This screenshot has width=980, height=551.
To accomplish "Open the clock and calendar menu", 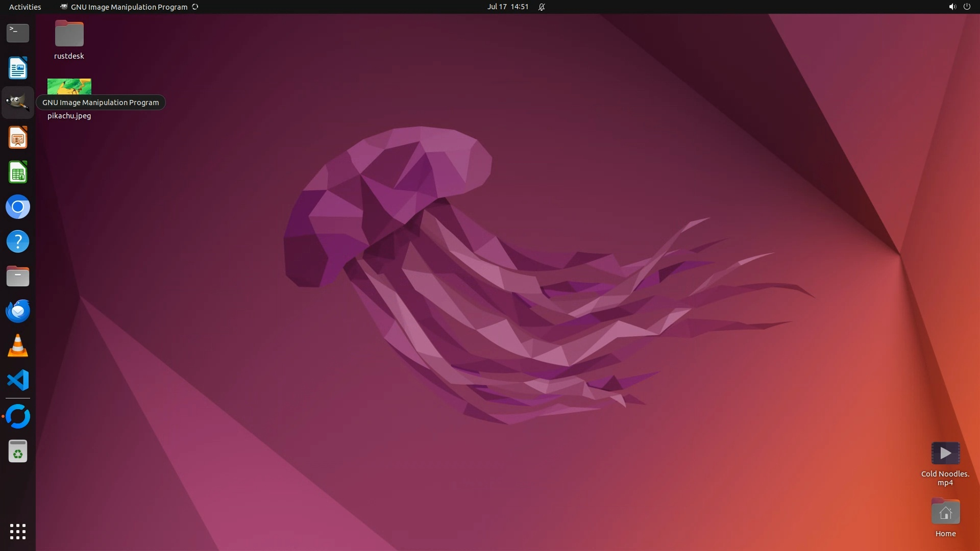I will pos(507,7).
